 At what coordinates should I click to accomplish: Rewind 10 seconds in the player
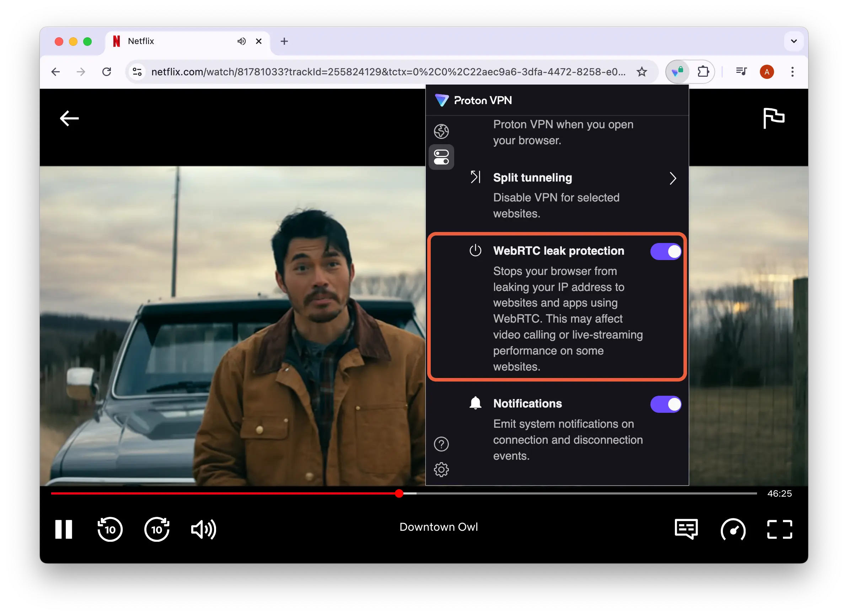[x=110, y=529]
